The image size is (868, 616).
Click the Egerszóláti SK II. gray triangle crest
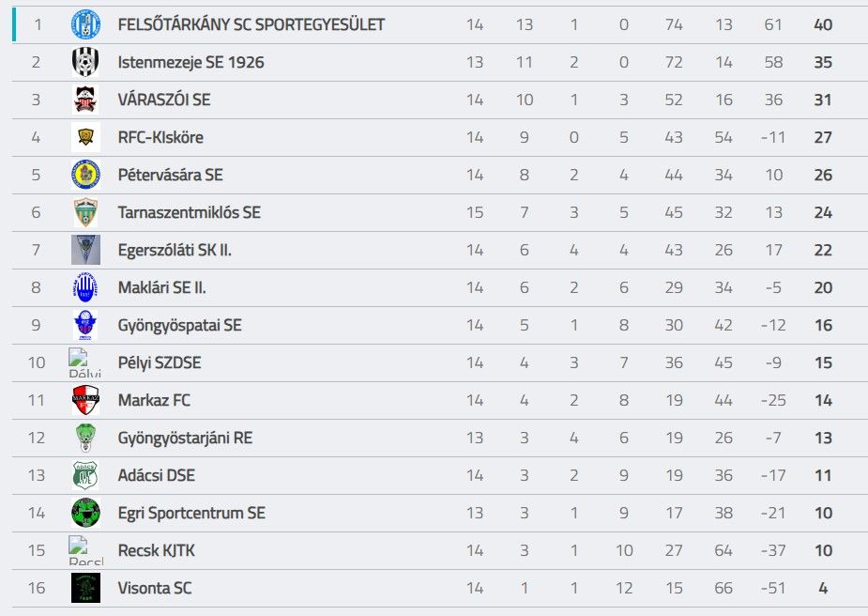(x=85, y=250)
